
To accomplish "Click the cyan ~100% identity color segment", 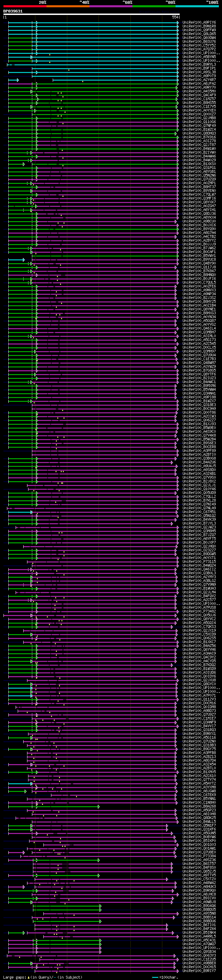I will point(197,6).
